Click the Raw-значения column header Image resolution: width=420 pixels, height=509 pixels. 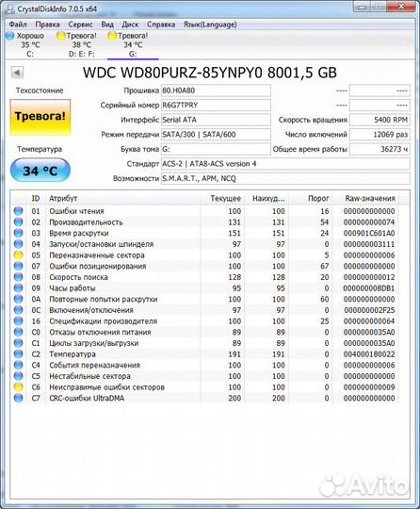pos(370,198)
